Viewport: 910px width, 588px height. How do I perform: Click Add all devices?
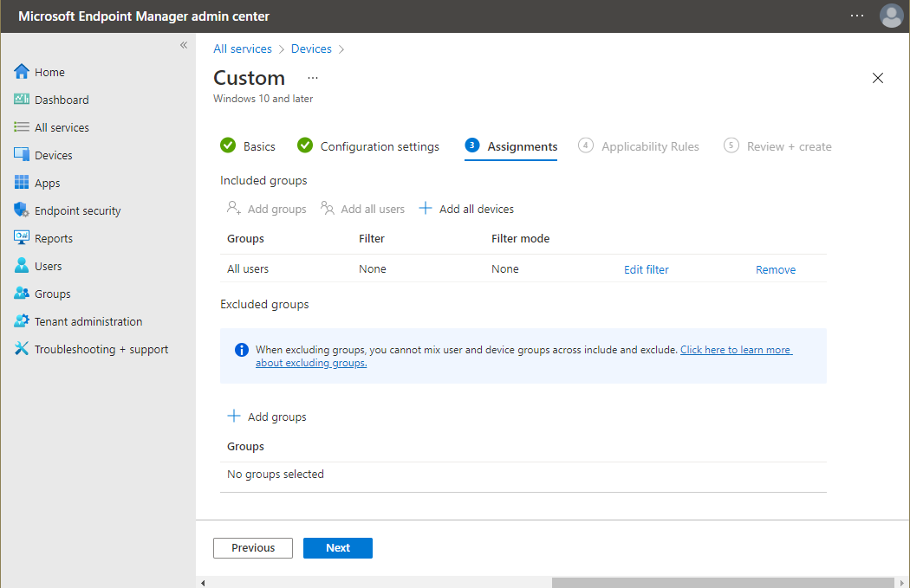click(466, 209)
